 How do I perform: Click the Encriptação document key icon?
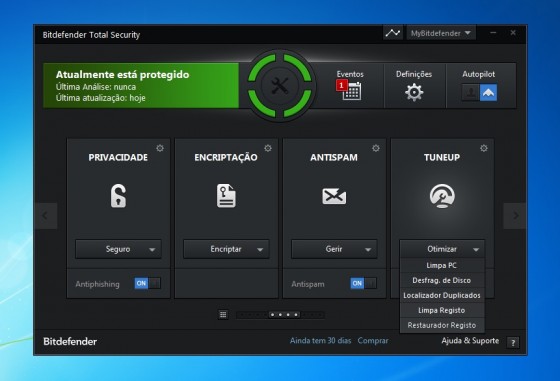226,196
